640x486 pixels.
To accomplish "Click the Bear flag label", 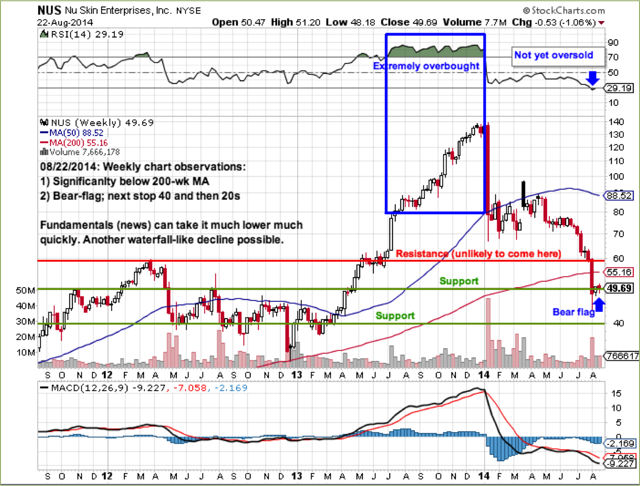I will pos(573,312).
